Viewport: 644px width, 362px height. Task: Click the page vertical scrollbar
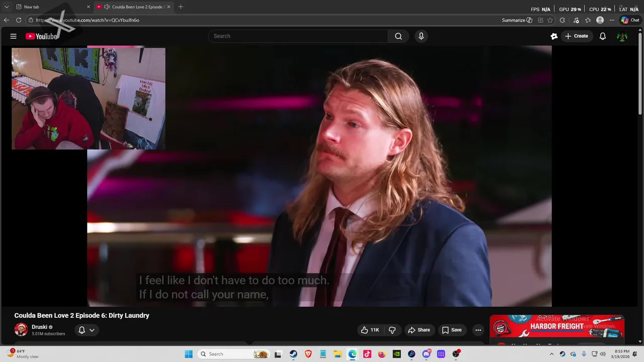point(640,74)
